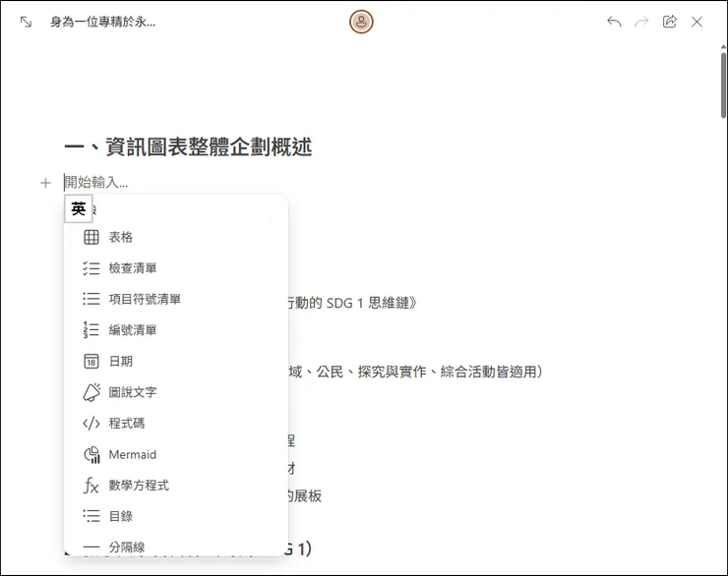Close the page with X icon
Image resolution: width=728 pixels, height=576 pixels.
[697, 22]
